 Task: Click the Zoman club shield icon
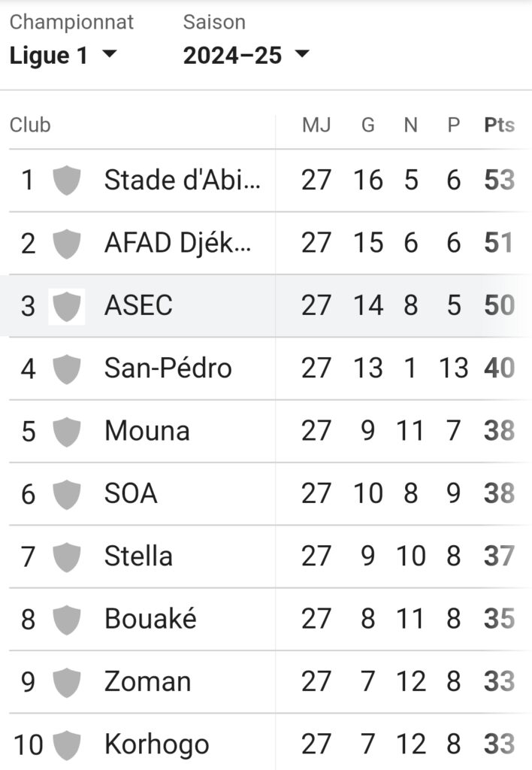66,682
